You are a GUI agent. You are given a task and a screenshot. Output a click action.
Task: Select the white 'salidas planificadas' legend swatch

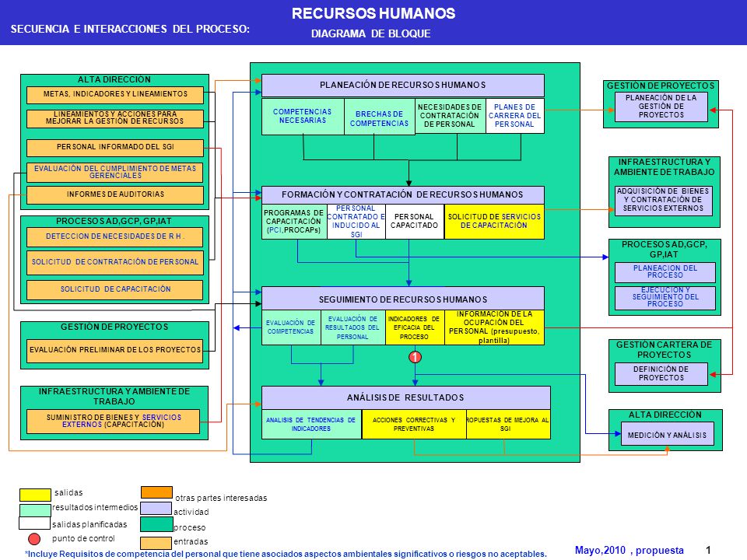click(34, 523)
